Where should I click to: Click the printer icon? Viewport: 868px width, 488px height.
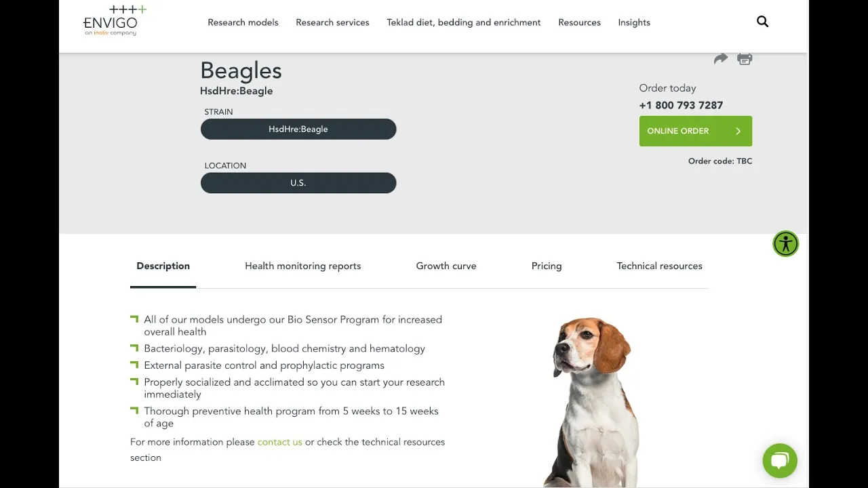745,59
